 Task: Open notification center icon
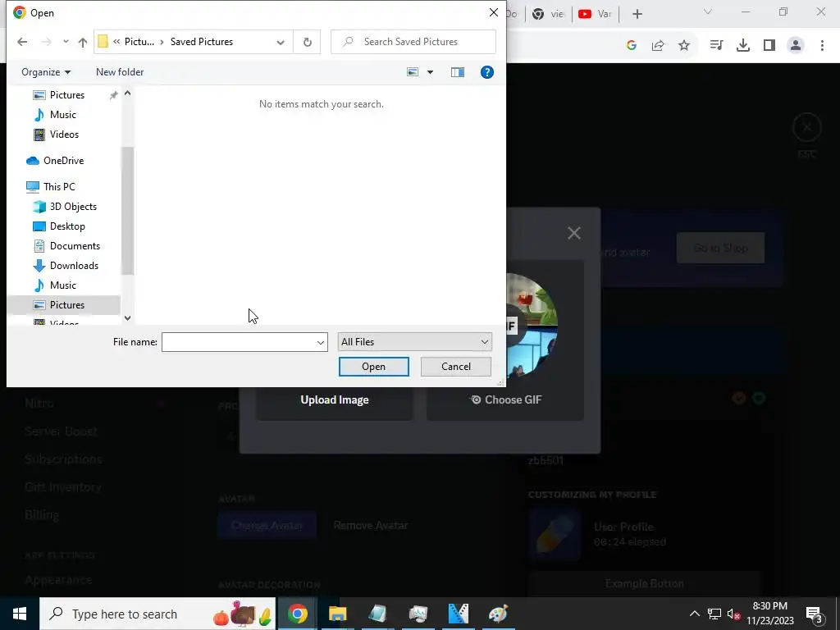(x=815, y=614)
